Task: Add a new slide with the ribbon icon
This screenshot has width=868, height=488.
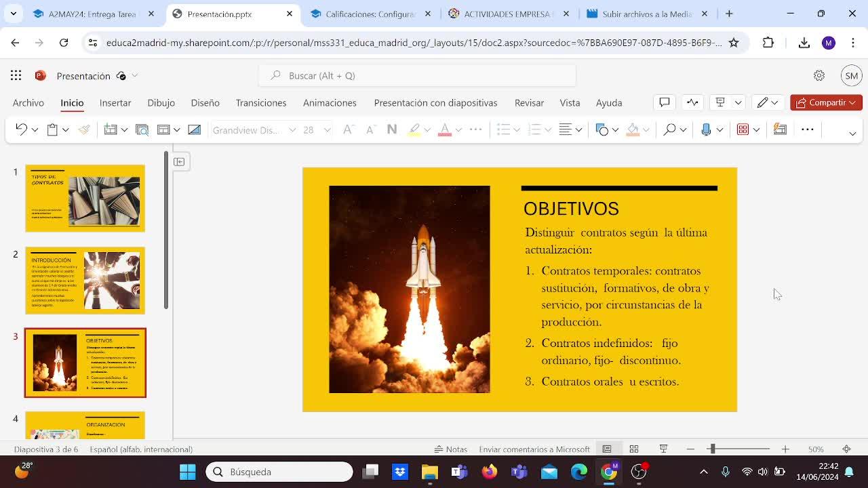Action: coord(111,129)
